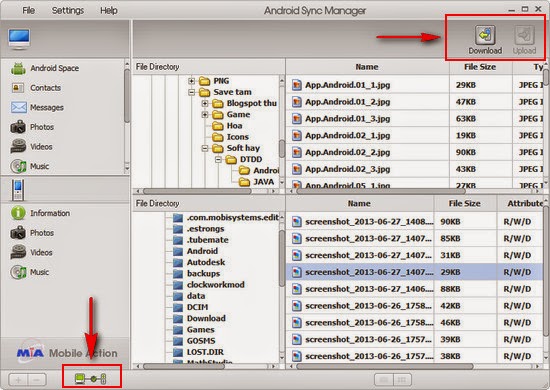The height and width of the screenshot is (390, 550).
Task: Switch to thumbnail grid view at bottom
Action: tap(402, 380)
